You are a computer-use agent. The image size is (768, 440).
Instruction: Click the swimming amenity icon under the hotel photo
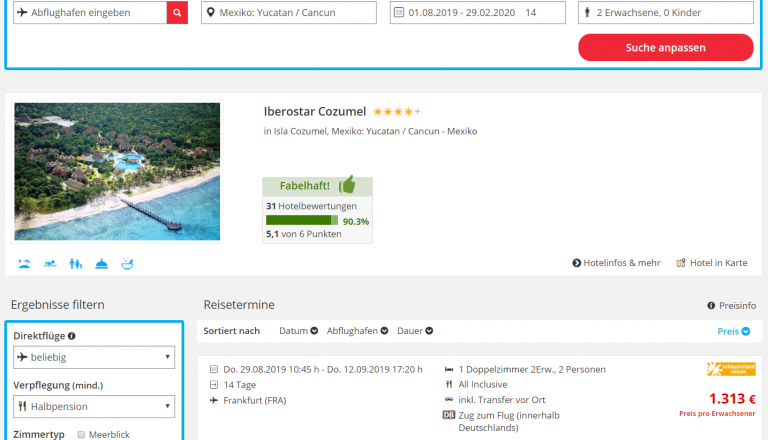pos(50,264)
